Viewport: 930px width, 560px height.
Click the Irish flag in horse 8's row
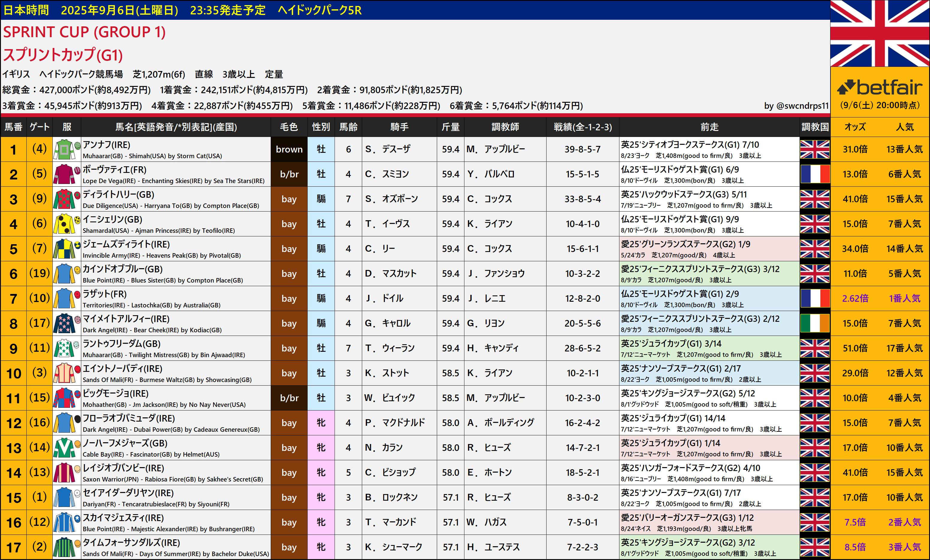click(815, 324)
